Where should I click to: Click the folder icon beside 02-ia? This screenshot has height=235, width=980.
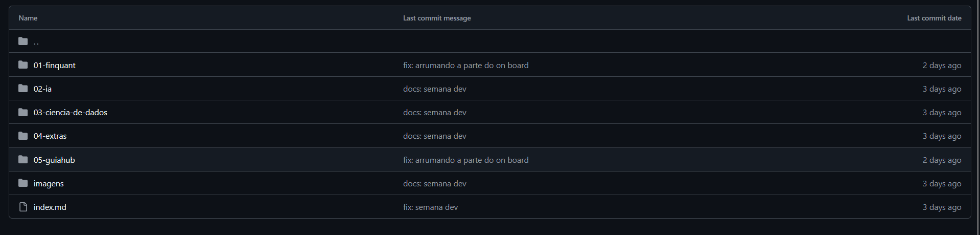[23, 89]
